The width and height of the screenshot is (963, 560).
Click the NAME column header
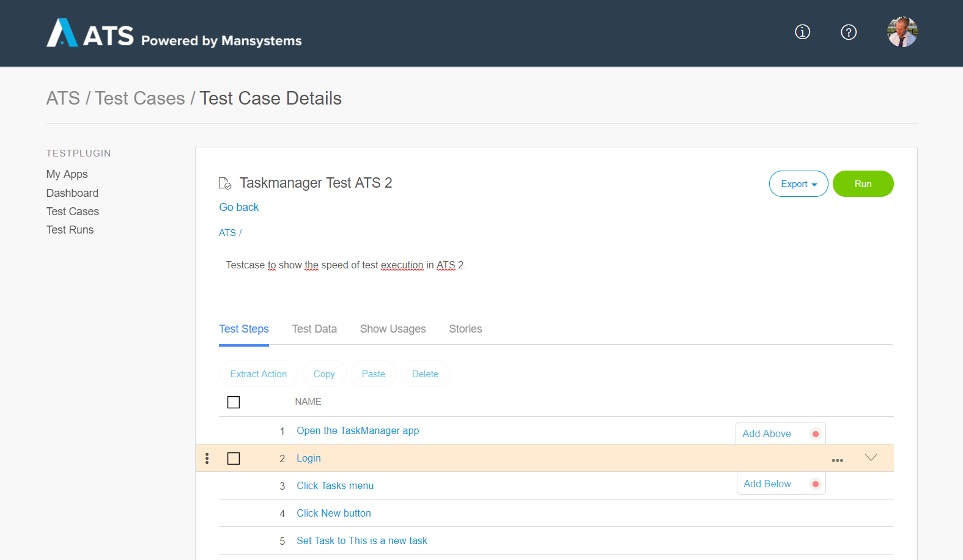click(308, 402)
